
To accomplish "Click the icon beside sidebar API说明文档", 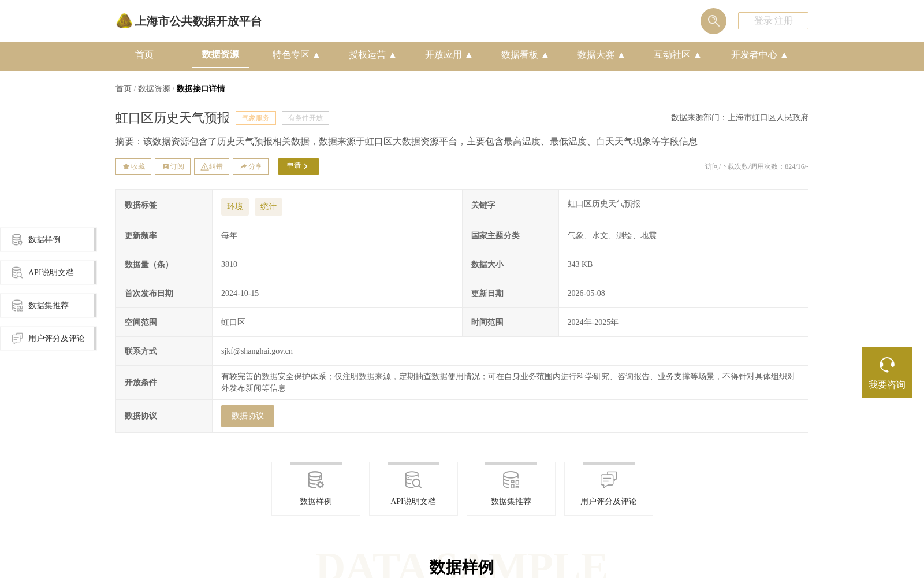I will [x=17, y=272].
